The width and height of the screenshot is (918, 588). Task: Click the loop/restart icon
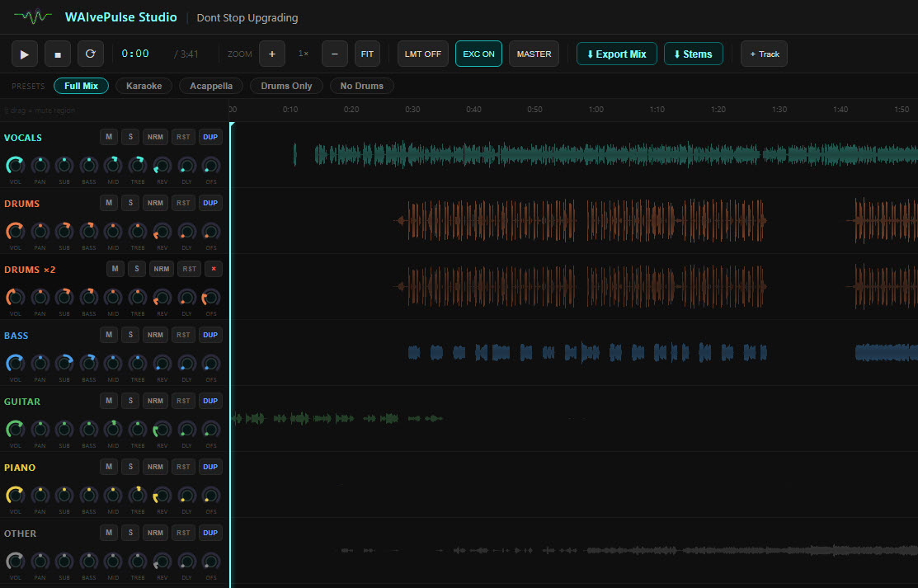(x=90, y=54)
